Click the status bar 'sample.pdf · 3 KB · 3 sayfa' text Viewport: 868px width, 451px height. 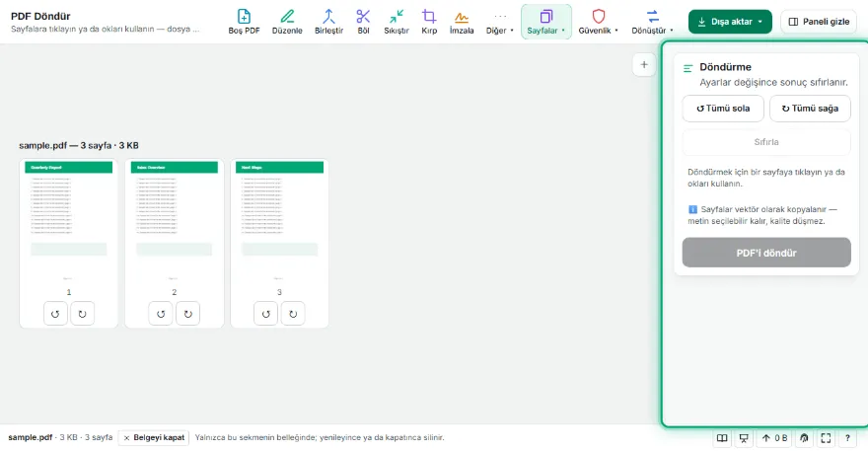[x=60, y=438]
